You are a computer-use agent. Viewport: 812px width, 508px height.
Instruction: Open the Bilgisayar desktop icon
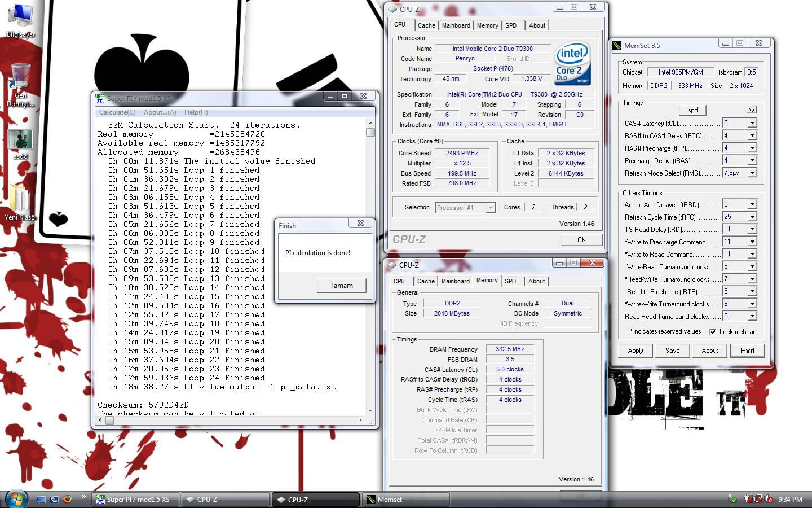click(x=21, y=20)
